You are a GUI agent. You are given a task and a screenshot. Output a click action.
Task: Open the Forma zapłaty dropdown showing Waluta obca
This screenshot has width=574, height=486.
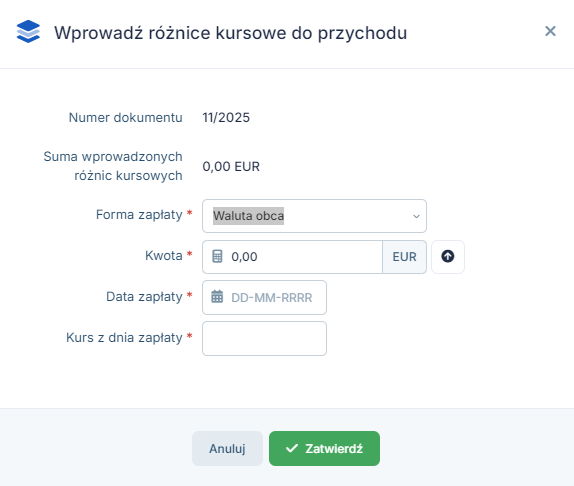tap(314, 216)
